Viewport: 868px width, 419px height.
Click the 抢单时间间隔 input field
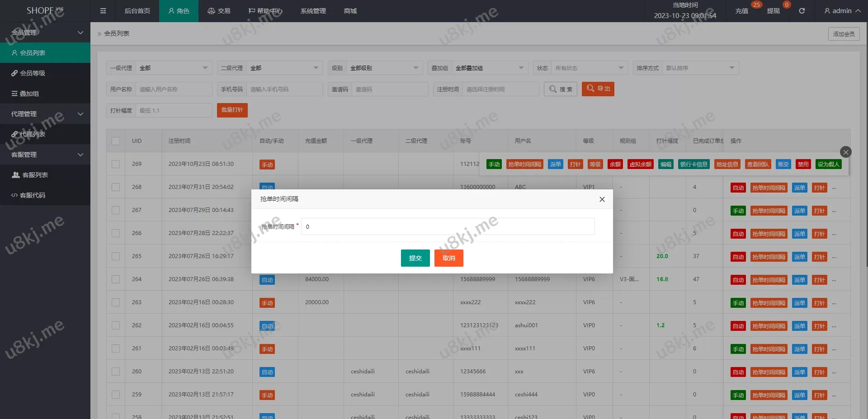coord(448,227)
